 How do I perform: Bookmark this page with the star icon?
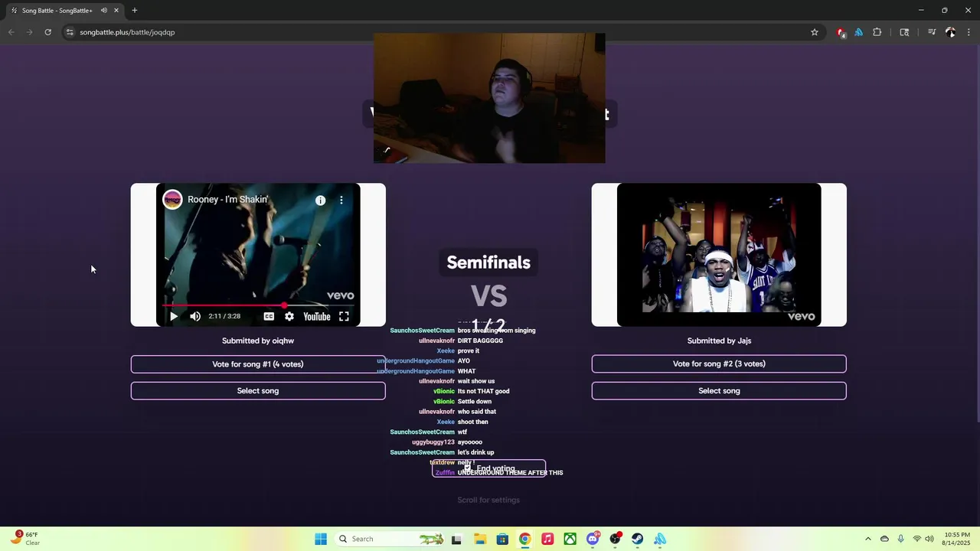(815, 32)
